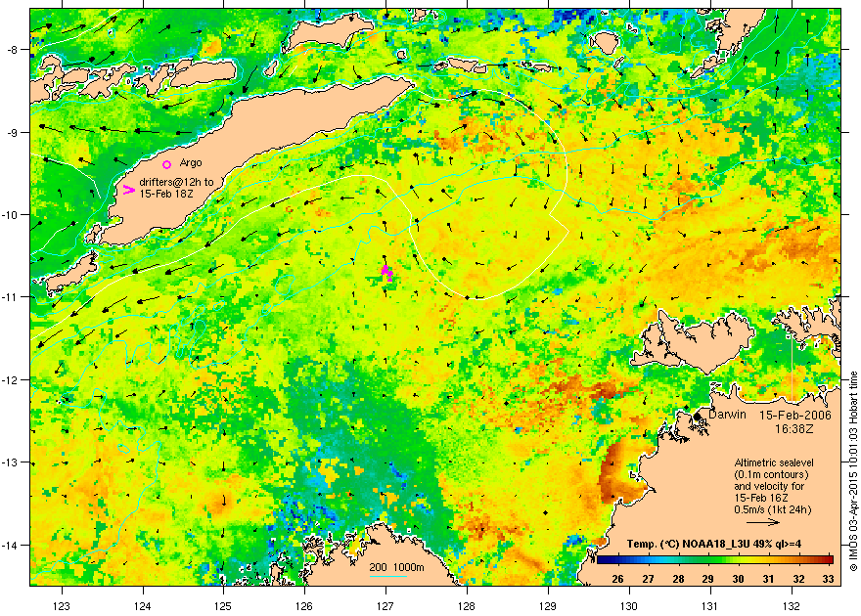The width and height of the screenshot is (861, 616).
Task: Click the latitude axis label -12
Action: point(10,380)
